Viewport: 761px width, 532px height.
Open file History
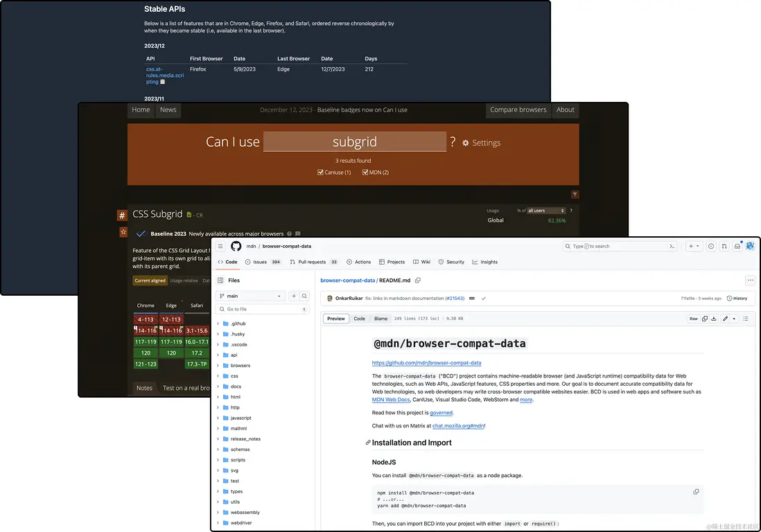pos(737,299)
